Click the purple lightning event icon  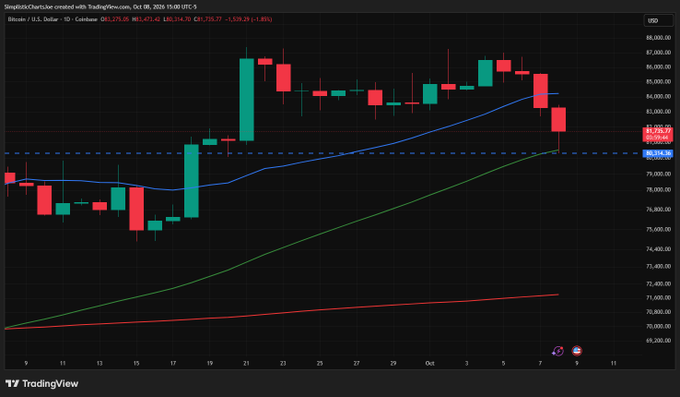[558, 351]
